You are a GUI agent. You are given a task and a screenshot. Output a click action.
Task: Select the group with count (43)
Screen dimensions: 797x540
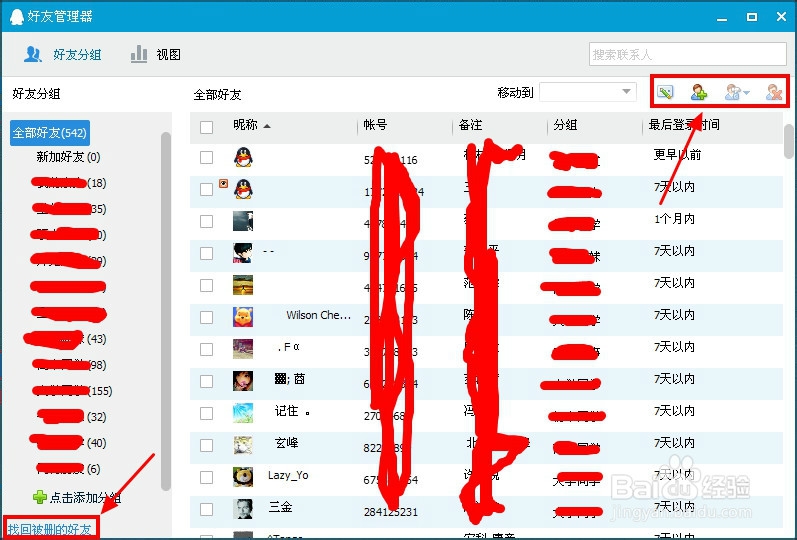(65, 339)
